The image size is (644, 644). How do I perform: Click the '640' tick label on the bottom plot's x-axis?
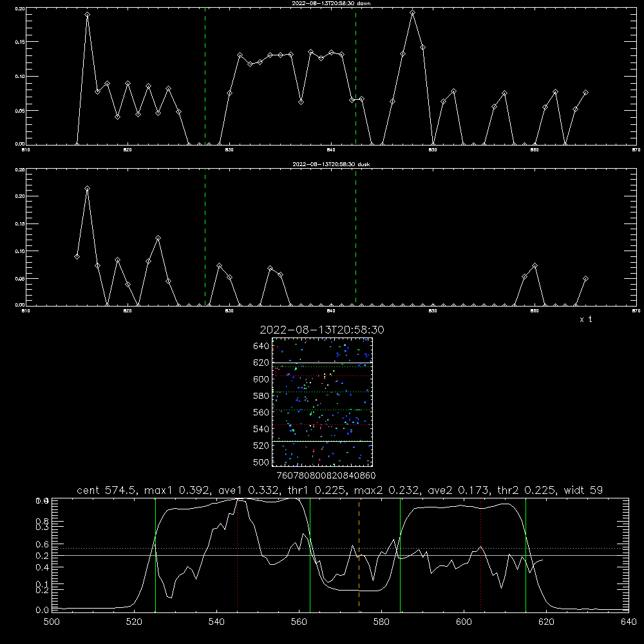coord(629,622)
